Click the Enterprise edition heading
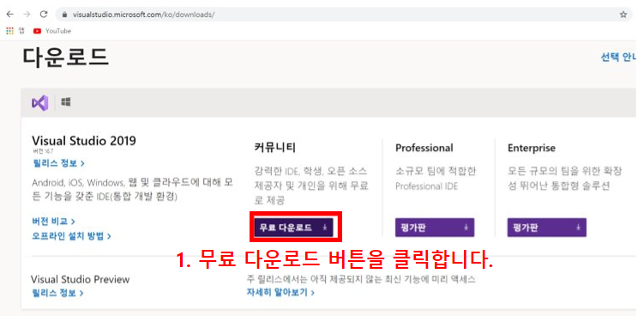 pyautogui.click(x=532, y=148)
